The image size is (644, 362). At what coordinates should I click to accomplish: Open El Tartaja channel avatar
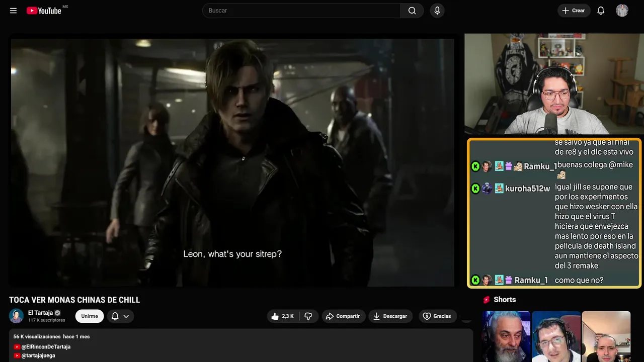(16, 316)
